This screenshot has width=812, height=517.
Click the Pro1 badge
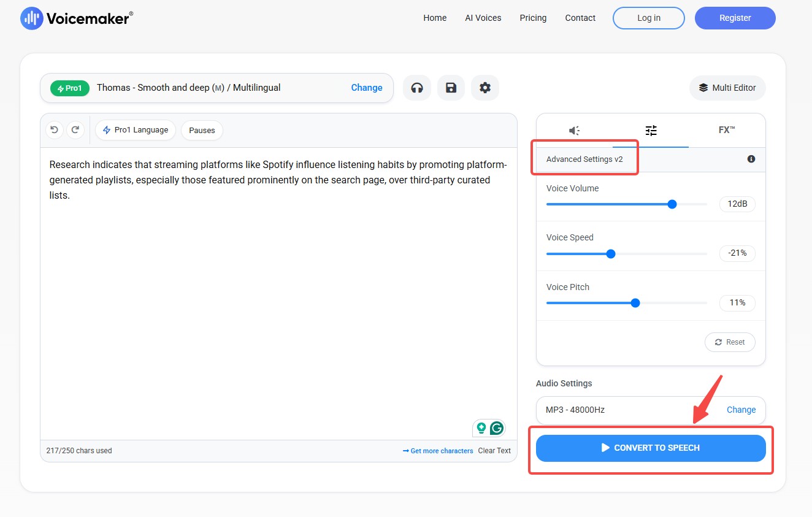pos(70,88)
